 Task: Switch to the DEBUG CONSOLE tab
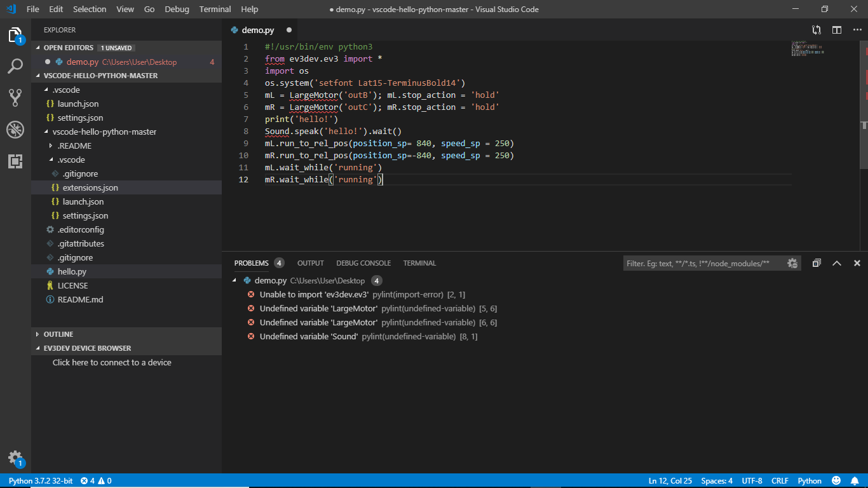363,262
